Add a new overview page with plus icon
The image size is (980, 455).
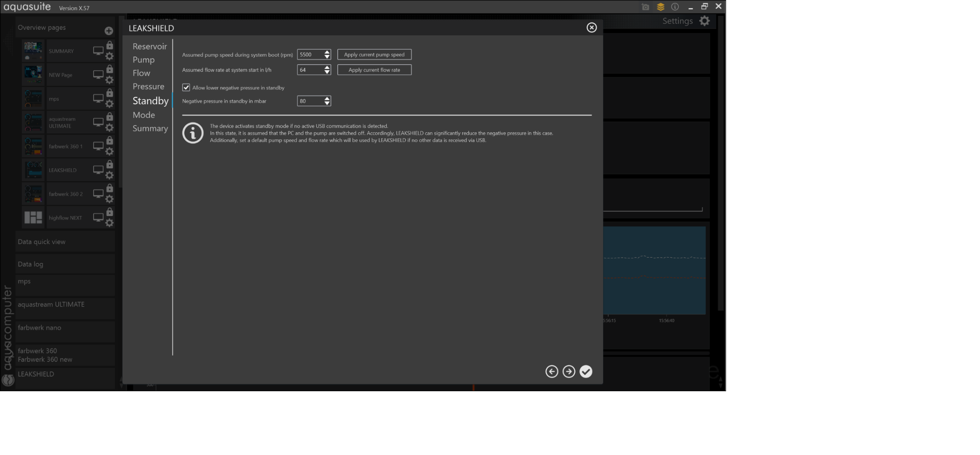(x=109, y=31)
